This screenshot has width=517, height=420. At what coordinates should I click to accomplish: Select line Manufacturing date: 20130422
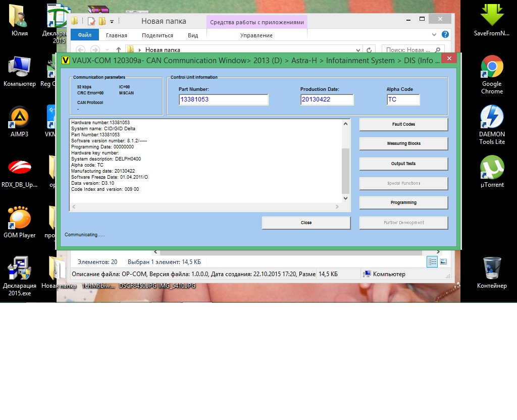tap(103, 171)
